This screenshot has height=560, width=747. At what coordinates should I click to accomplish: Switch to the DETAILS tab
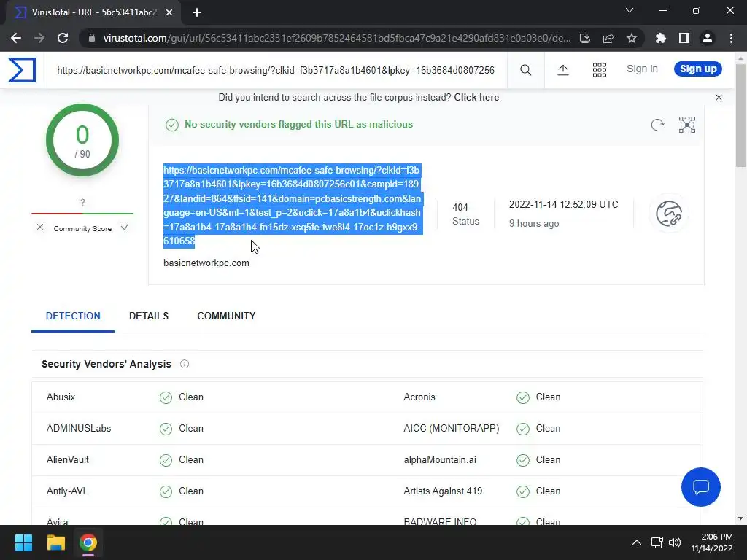tap(149, 316)
